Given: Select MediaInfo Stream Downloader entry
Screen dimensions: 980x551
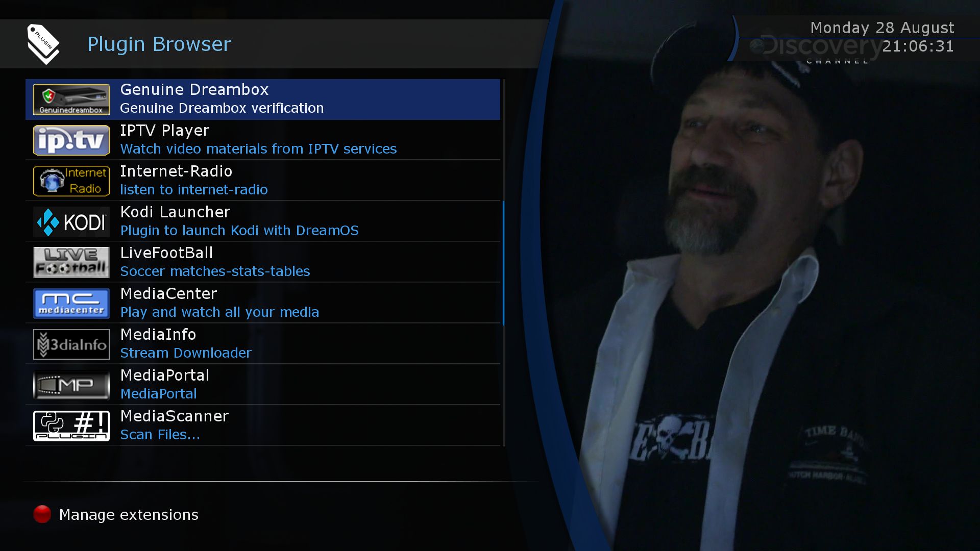Looking at the screenshot, I should click(263, 344).
